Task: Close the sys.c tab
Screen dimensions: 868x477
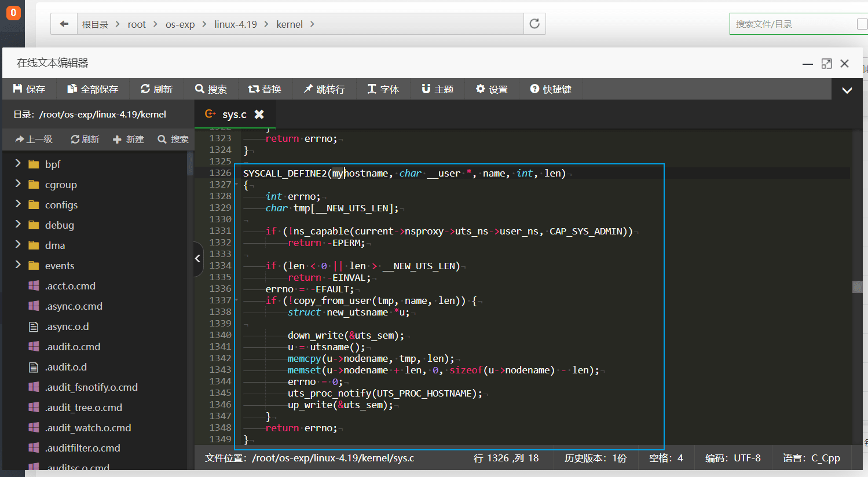Action: [259, 114]
